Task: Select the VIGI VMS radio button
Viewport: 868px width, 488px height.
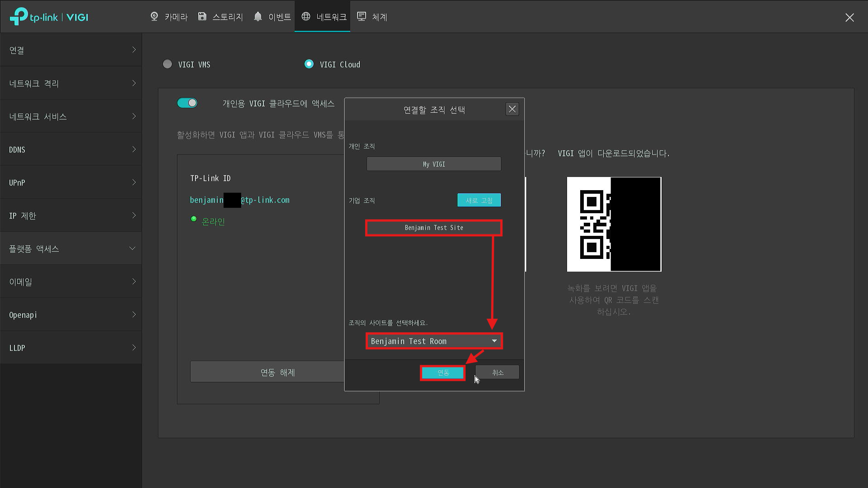Action: coord(167,64)
